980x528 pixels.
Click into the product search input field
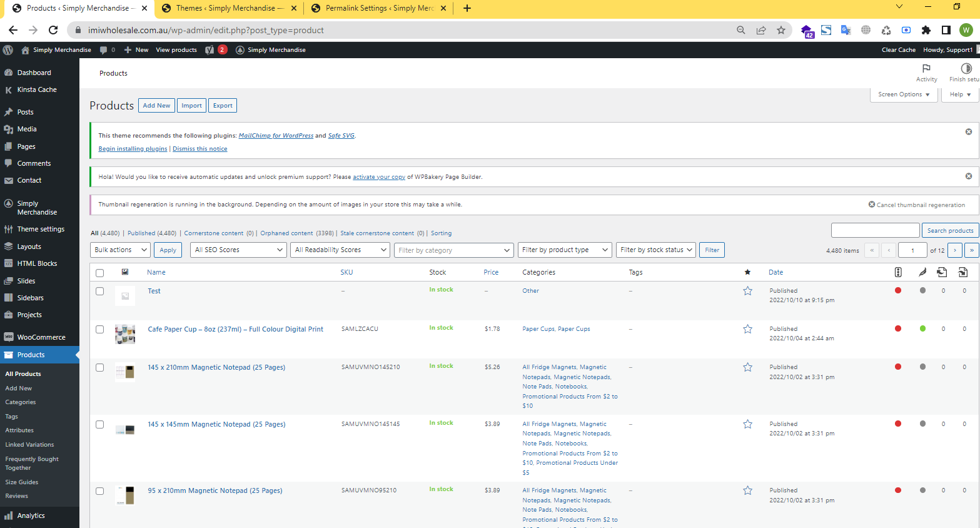pyautogui.click(x=875, y=230)
